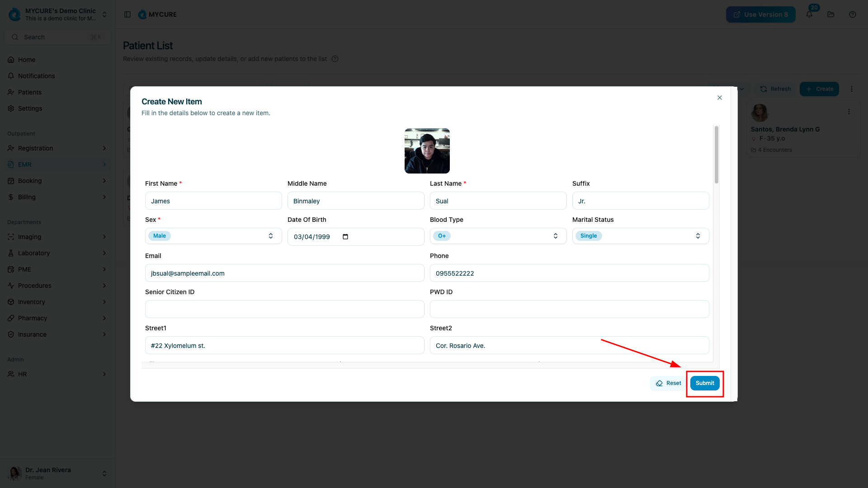Open the folder icon in header
Image resolution: width=868 pixels, height=488 pixels.
coord(831,14)
